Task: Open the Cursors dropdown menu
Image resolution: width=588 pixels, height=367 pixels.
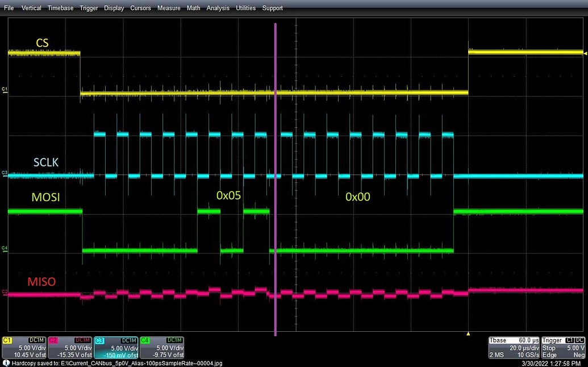Action: tap(140, 8)
